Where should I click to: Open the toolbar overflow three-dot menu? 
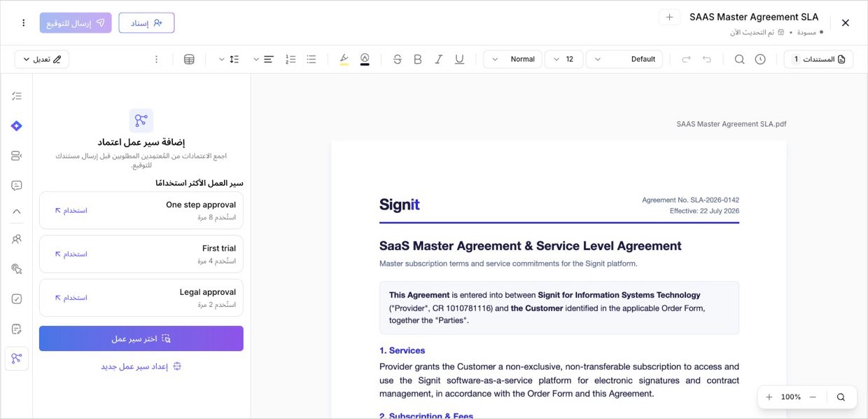pos(156,60)
